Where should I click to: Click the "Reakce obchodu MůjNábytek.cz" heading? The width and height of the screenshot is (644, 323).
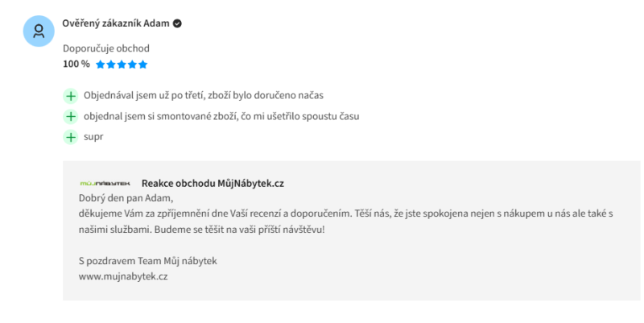(x=213, y=183)
